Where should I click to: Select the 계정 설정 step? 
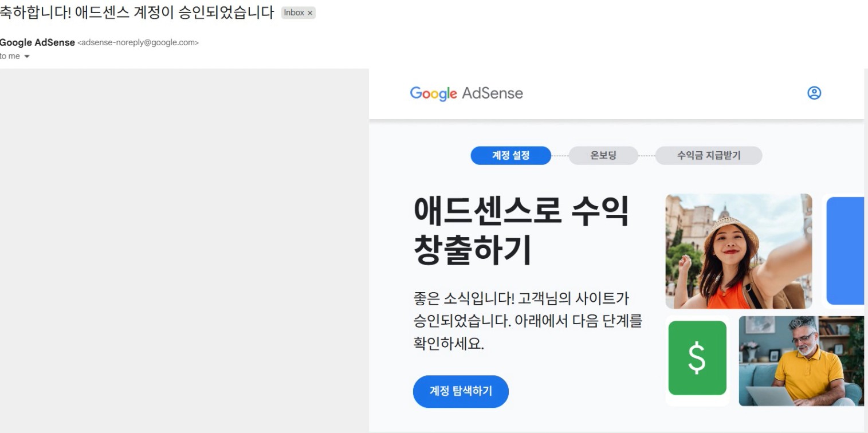click(510, 155)
